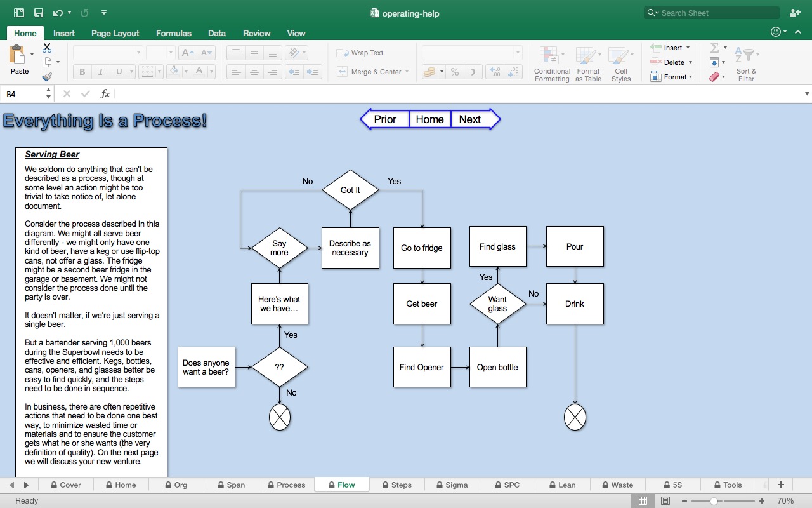This screenshot has height=508, width=812.
Task: Click the Share add-person icon
Action: (x=795, y=13)
